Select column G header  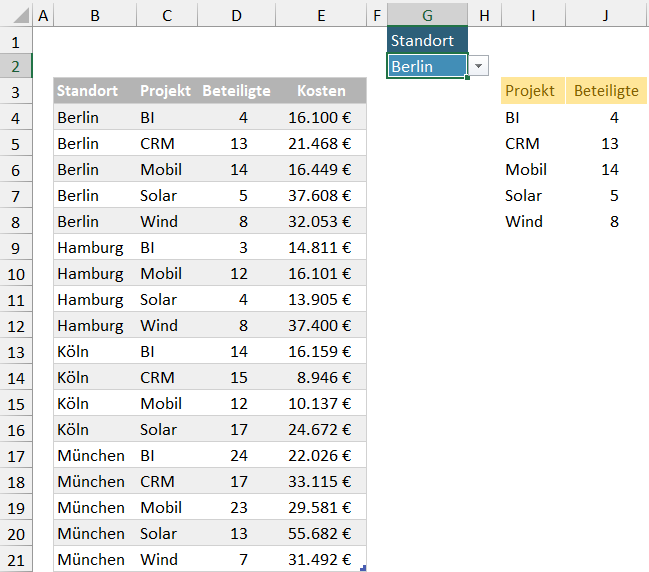coord(427,15)
